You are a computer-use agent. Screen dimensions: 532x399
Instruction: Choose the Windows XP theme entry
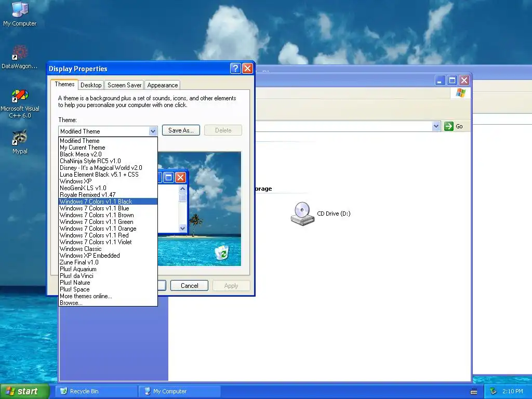click(x=108, y=181)
